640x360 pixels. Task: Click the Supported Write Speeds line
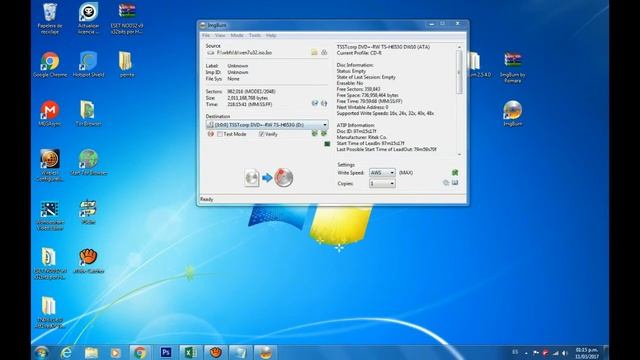(x=385, y=113)
